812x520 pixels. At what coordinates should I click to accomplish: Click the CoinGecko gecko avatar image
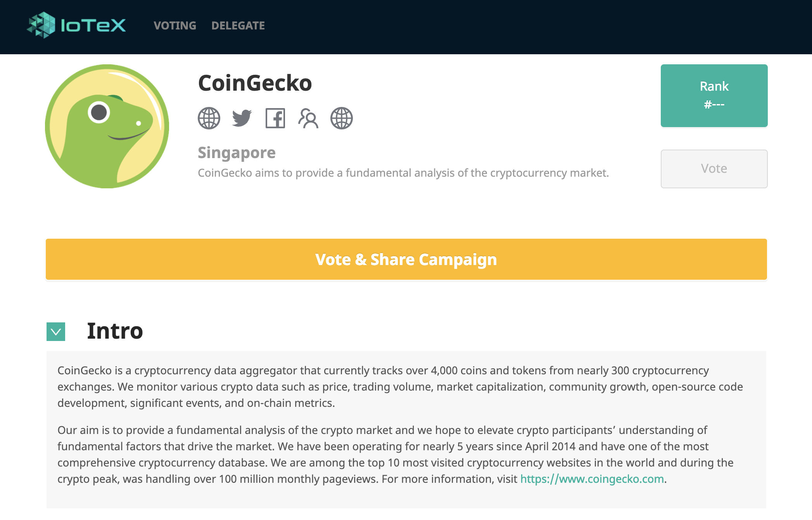107,126
